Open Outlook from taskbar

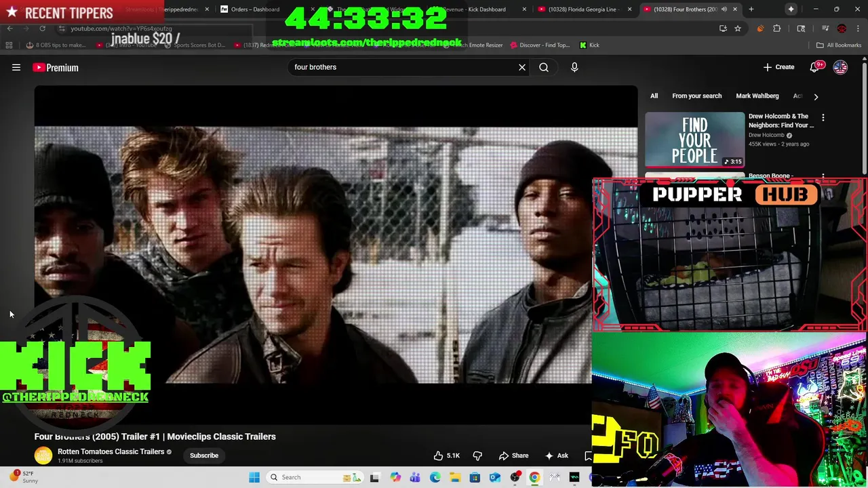pos(494,477)
